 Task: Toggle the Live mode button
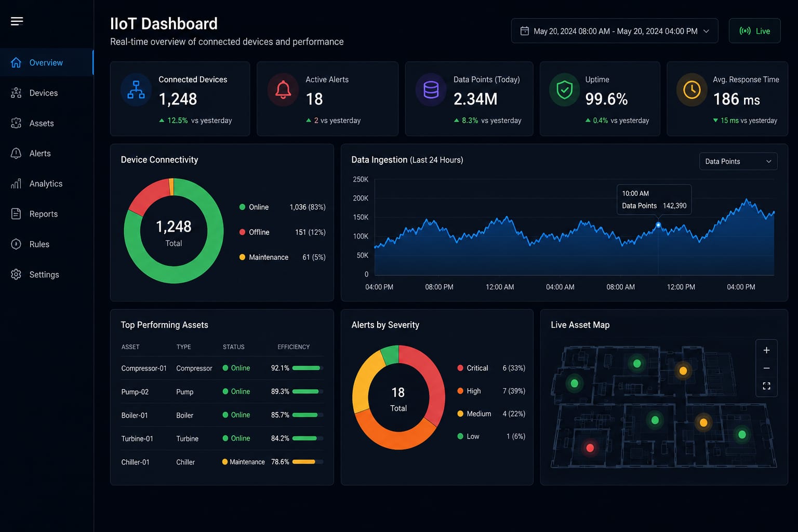click(754, 31)
